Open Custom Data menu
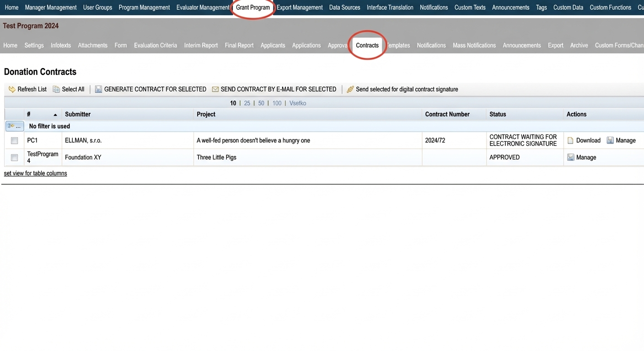 (x=568, y=7)
